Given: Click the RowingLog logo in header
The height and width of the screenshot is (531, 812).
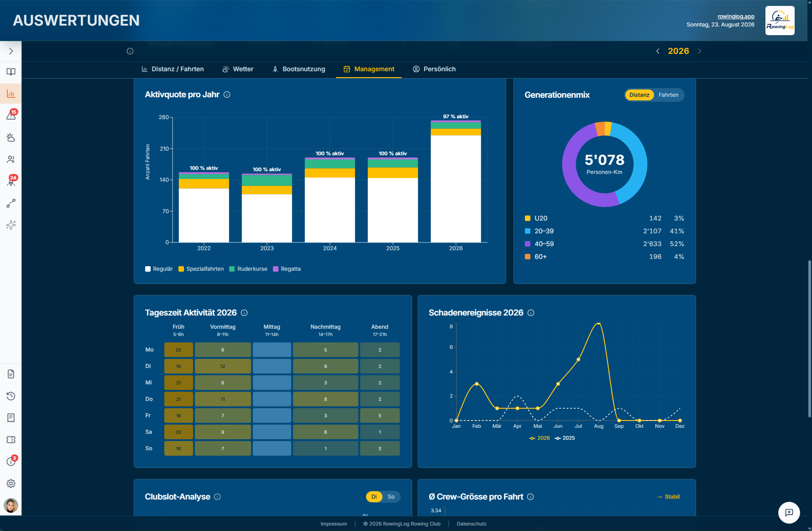Looking at the screenshot, I should click(780, 21).
